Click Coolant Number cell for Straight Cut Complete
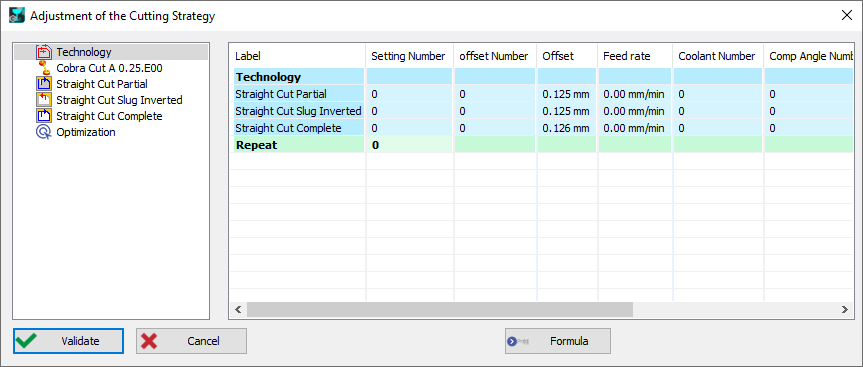Screen dimensions: 863x367 (x=718, y=128)
